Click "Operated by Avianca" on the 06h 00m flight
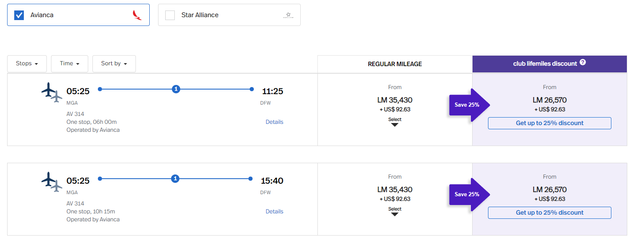 click(93, 130)
